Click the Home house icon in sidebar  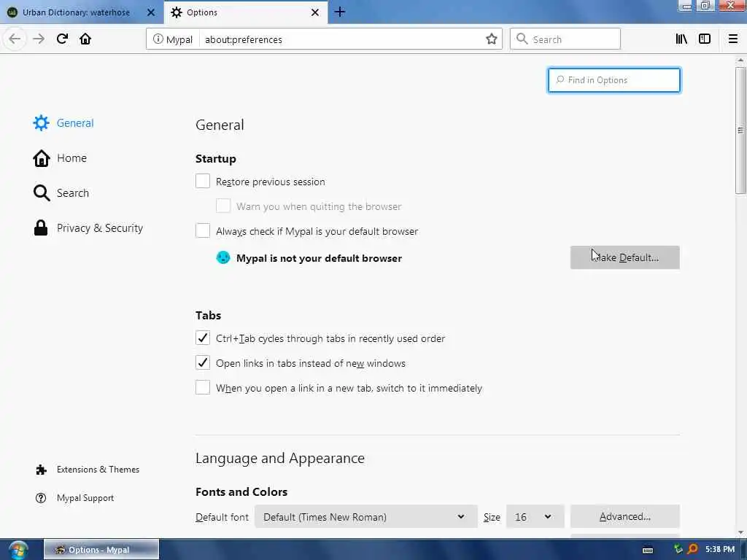point(42,158)
